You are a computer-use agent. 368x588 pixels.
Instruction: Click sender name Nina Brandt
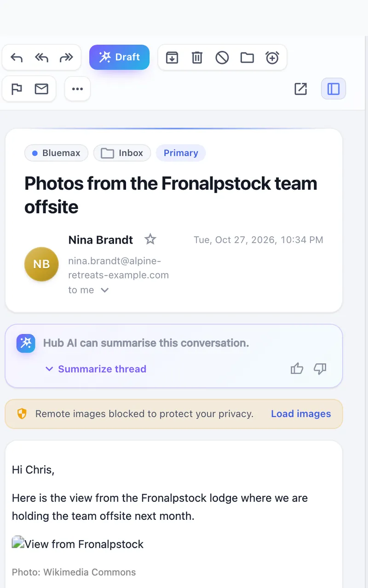tap(101, 240)
